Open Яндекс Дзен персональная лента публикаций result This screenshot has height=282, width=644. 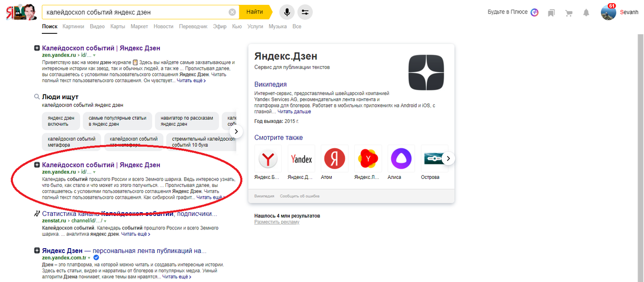click(x=124, y=251)
